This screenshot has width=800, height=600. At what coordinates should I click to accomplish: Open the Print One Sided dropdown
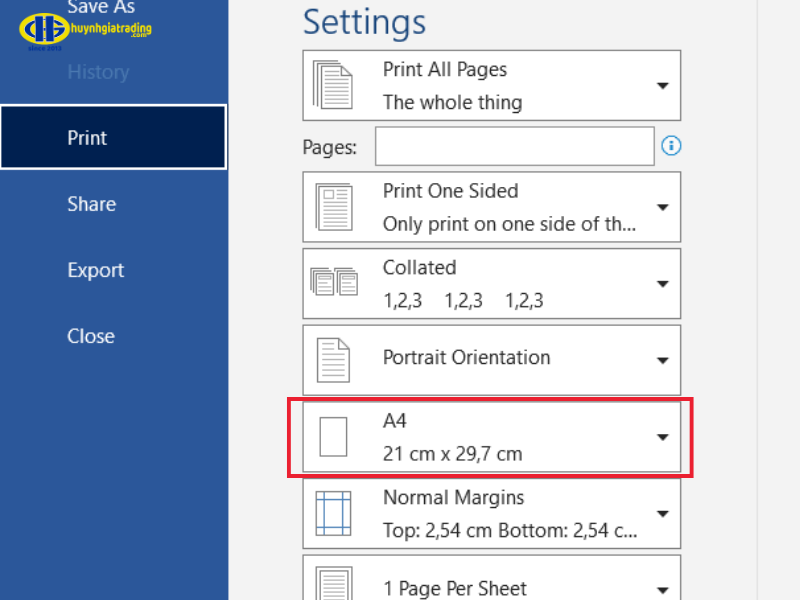pos(662,207)
